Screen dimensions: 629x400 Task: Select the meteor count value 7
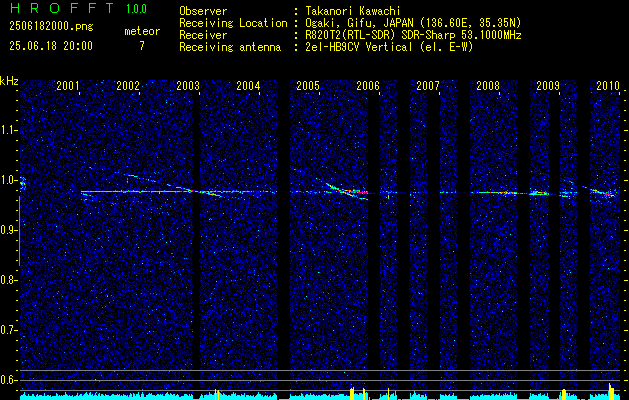point(142,46)
